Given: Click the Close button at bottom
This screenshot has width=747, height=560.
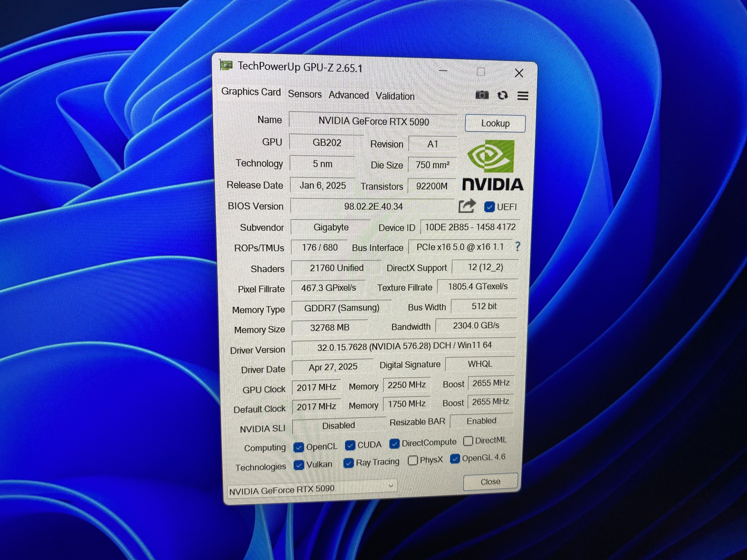Looking at the screenshot, I should (490, 482).
